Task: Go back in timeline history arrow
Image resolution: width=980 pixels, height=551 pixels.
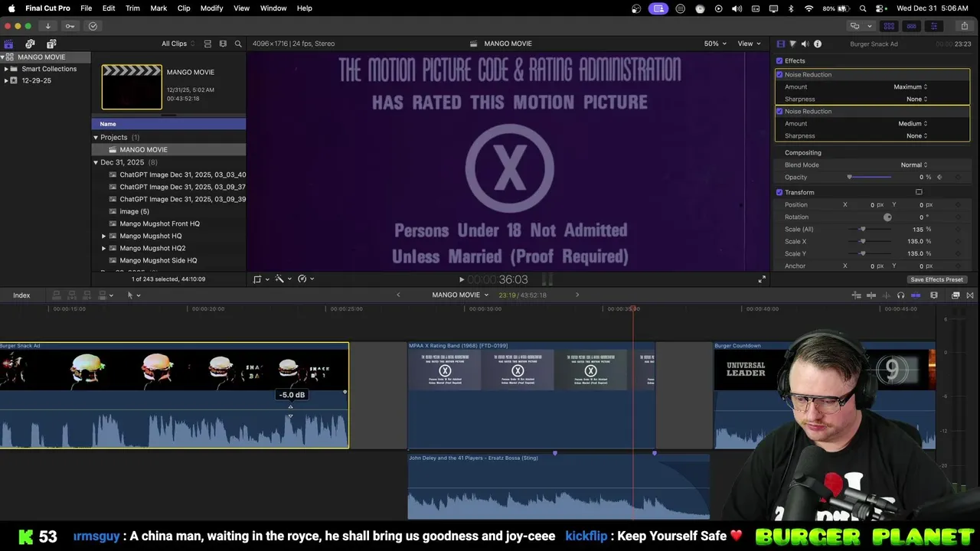Action: 398,295
